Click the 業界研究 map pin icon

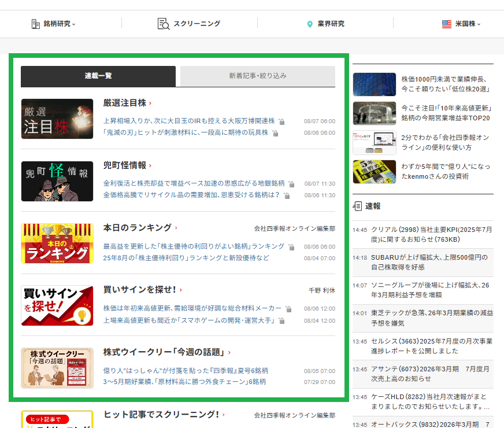coord(310,24)
